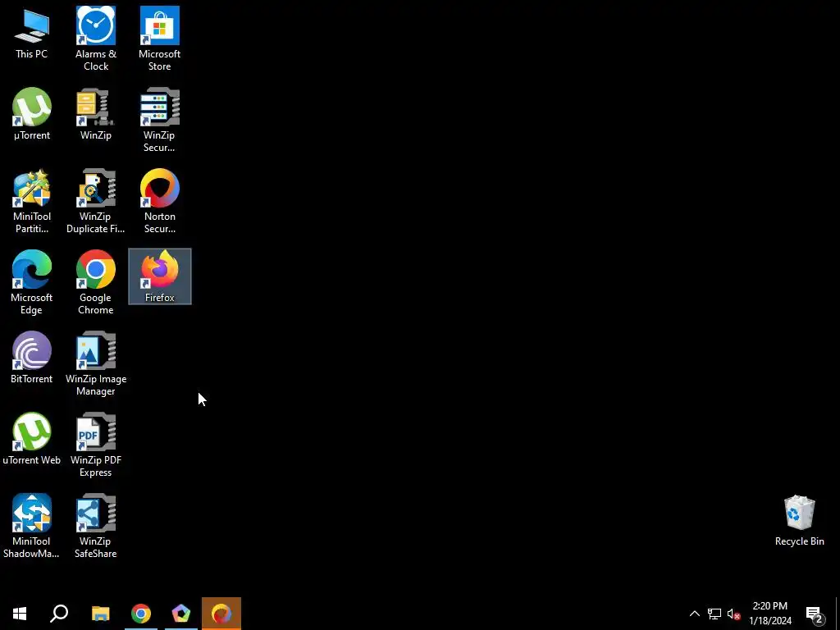Switch to Norton app in the taskbar

[221, 614]
